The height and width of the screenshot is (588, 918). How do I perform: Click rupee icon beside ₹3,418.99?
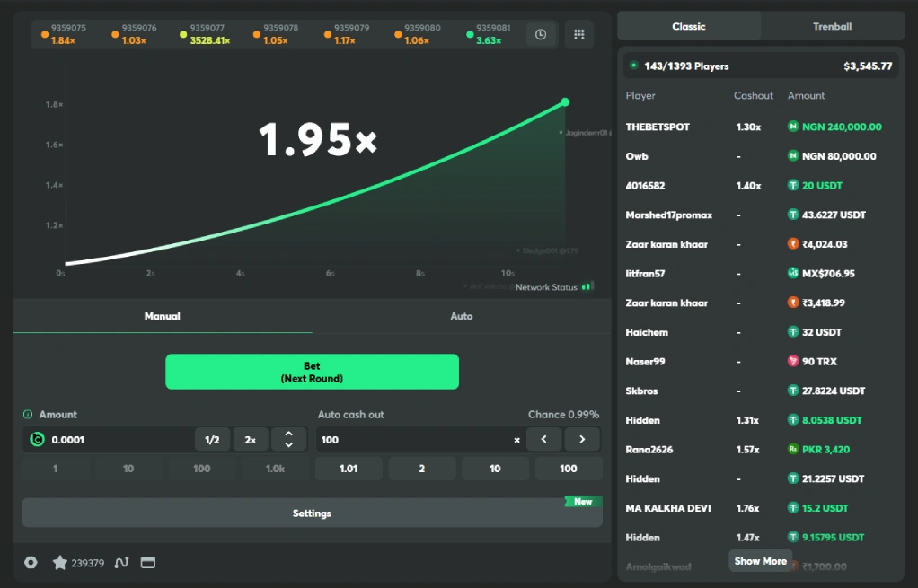tap(793, 302)
